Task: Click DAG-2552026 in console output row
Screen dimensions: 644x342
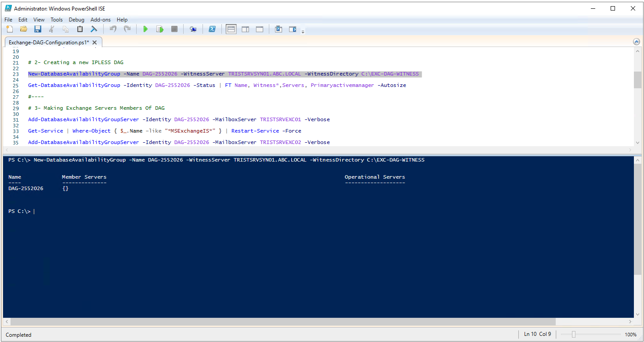Action: click(26, 188)
